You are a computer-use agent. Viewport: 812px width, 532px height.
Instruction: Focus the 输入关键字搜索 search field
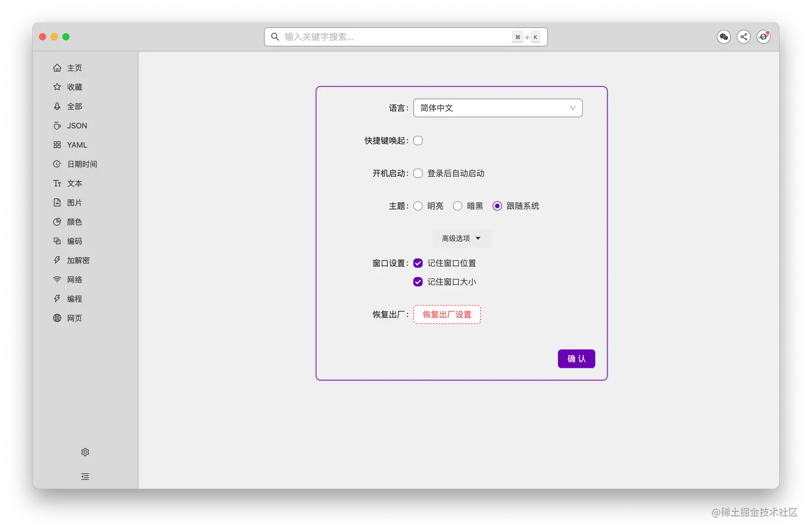(406, 37)
